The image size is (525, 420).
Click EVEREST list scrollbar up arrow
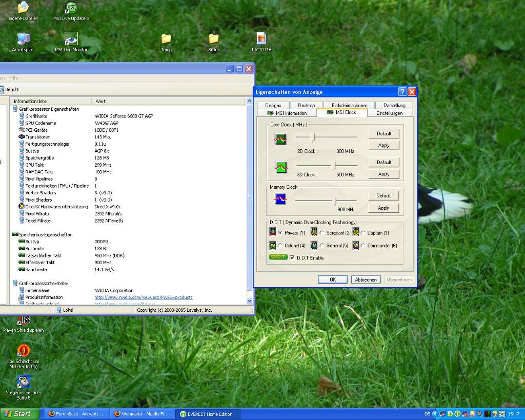250,101
